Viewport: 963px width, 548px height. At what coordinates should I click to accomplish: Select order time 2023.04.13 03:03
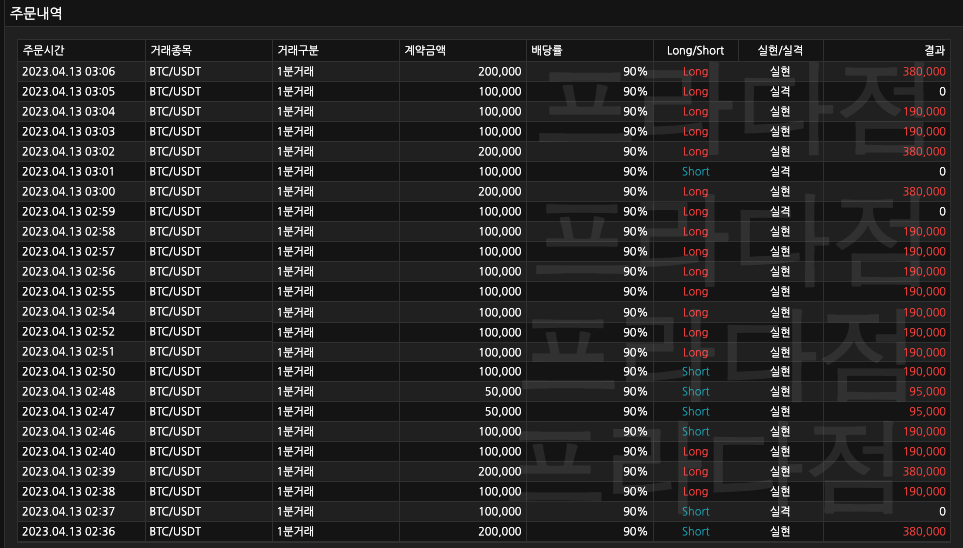pyautogui.click(x=69, y=131)
